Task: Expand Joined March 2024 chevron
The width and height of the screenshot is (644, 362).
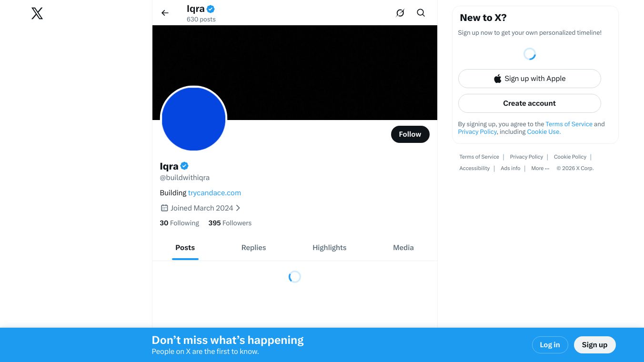Action: (238, 208)
